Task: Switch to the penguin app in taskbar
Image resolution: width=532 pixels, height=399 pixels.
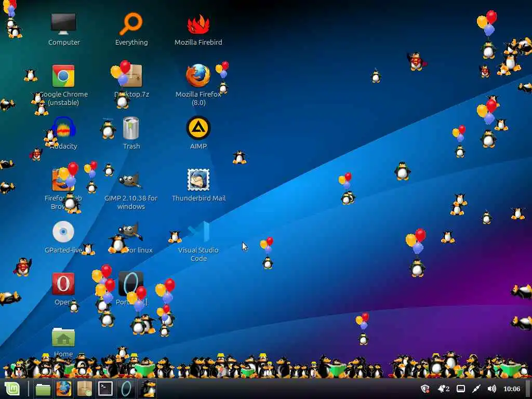Action: point(148,389)
